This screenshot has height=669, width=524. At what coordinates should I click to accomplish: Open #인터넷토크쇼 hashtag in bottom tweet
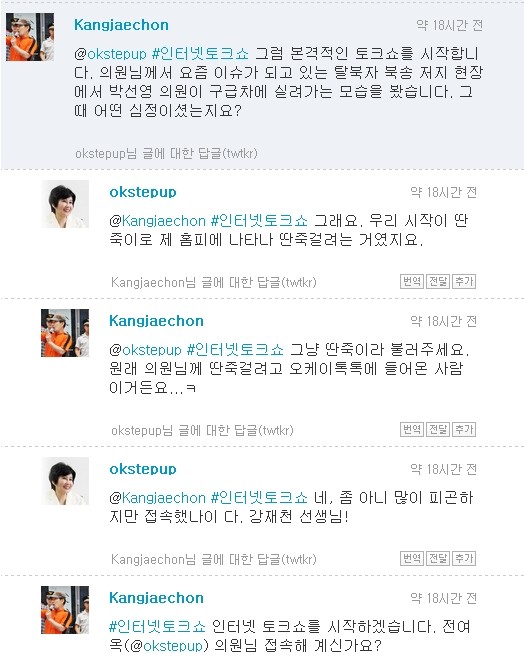pos(157,626)
